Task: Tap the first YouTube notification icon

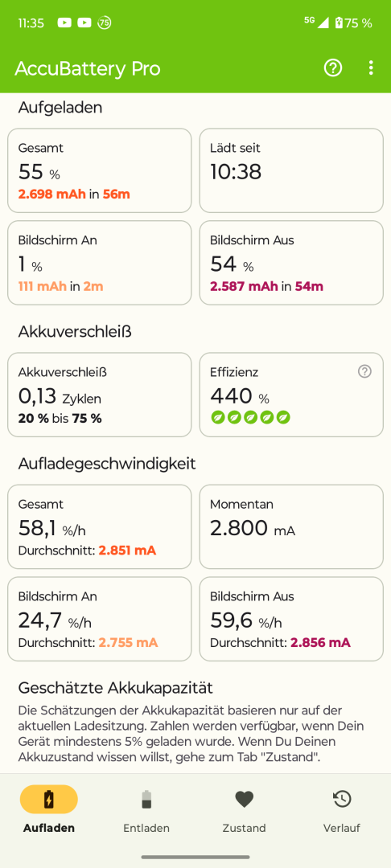Action: 64,23
